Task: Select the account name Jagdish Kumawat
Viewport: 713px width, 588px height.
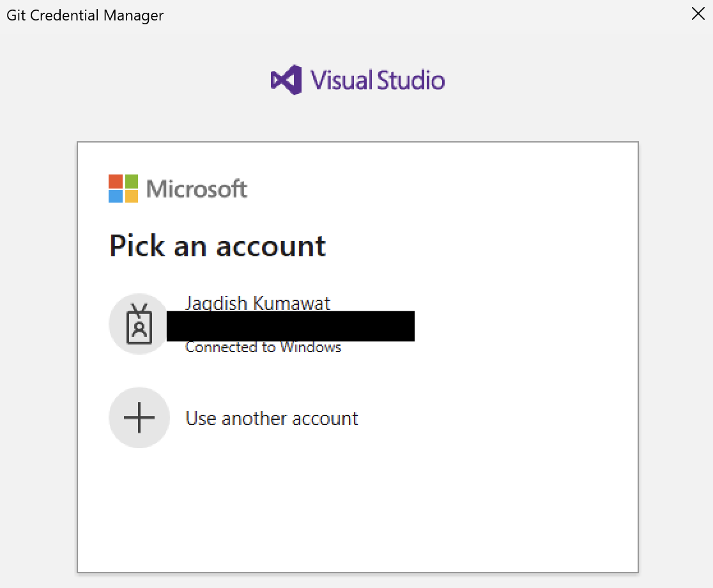Action: pos(257,302)
